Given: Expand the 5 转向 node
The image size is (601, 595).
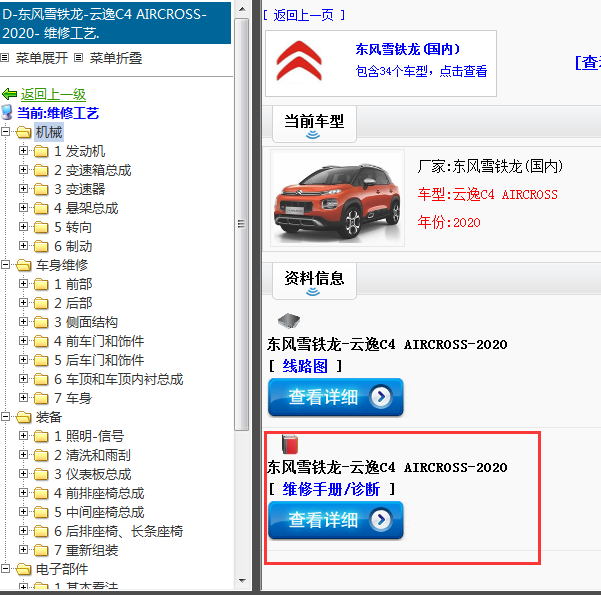Looking at the screenshot, I should 23,227.
